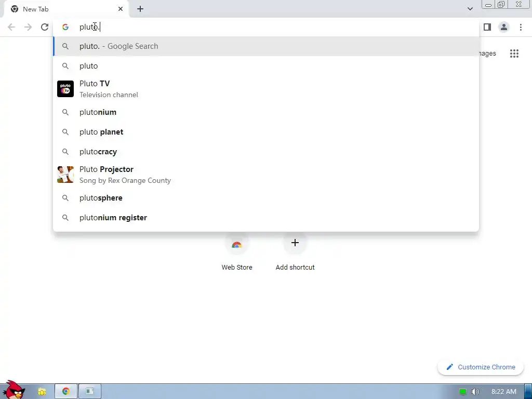Click the Angry Bird start button

coord(14,390)
